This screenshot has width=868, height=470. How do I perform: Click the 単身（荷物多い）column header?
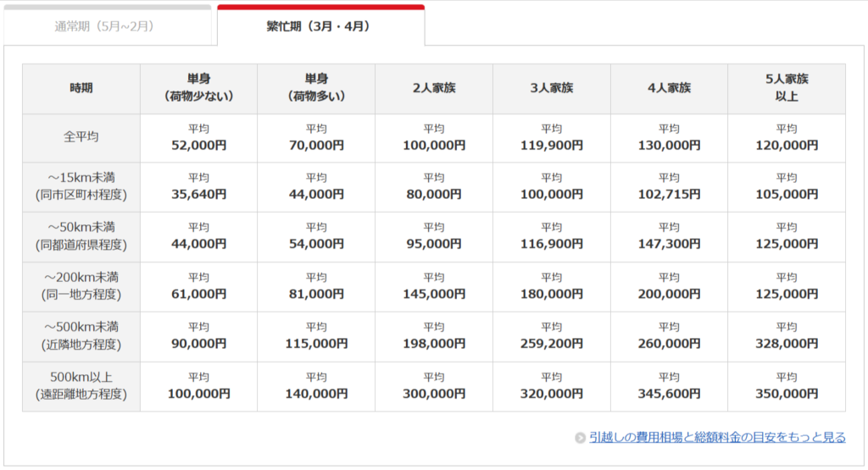(x=316, y=88)
